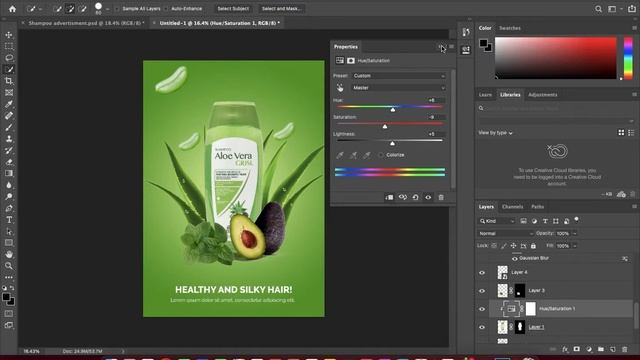Screen dimensions: 640x360
Task: Open the Opacity dropdown arrow
Action: tap(575, 233)
